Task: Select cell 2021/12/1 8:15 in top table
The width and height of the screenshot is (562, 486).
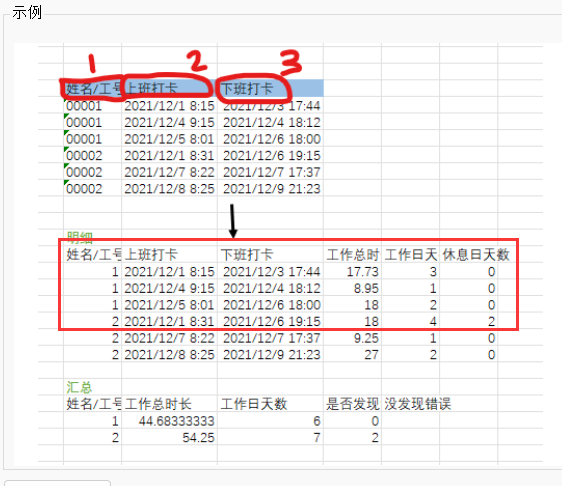Action: [169, 106]
